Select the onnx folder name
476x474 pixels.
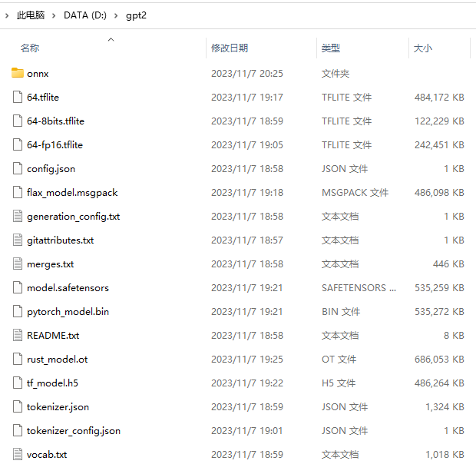(x=38, y=74)
